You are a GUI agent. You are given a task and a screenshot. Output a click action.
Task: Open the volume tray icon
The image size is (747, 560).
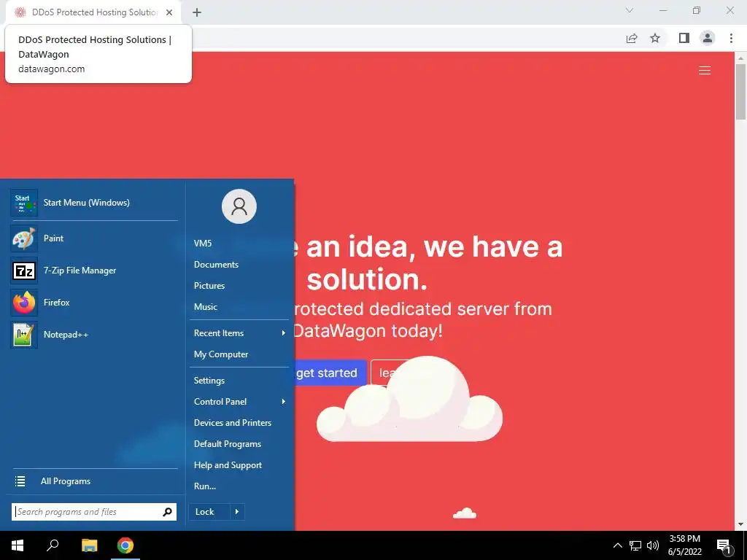(x=653, y=545)
